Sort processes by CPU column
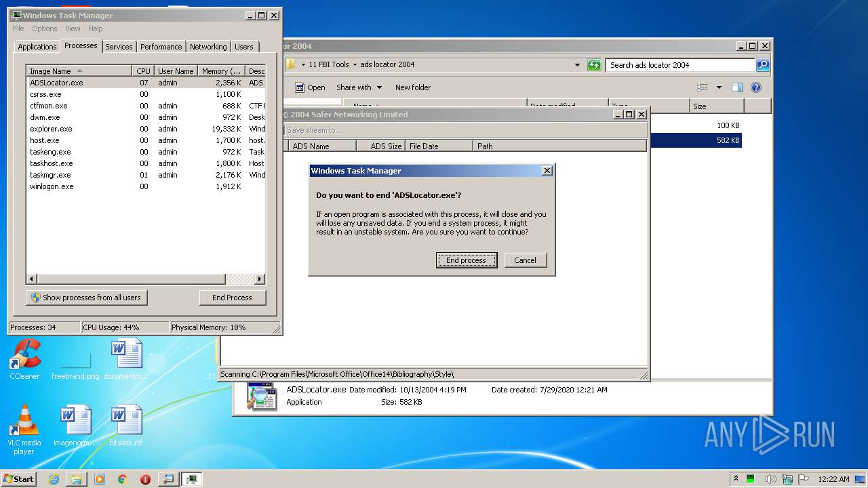The image size is (868, 488). [142, 71]
